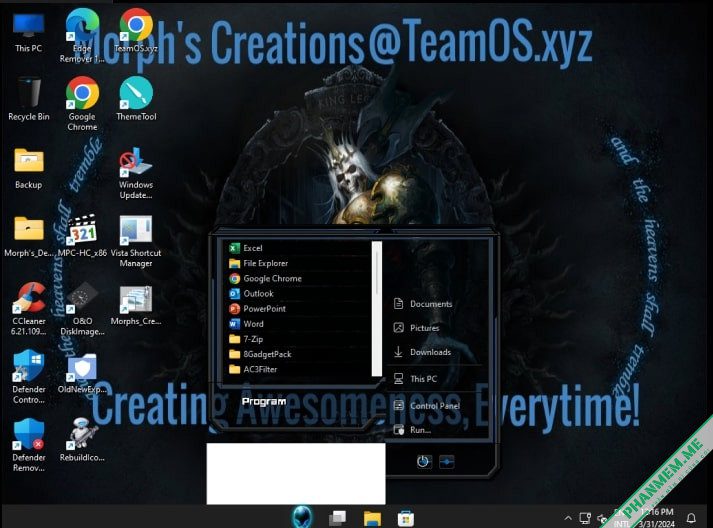Click the power button in Start menu
This screenshot has height=528, width=713.
[x=423, y=462]
